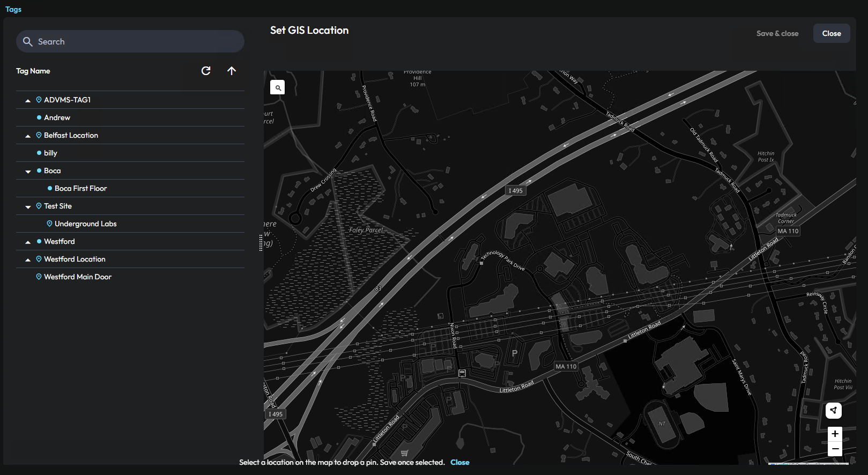Click the MA 110 label near Tadmuck Corner
This screenshot has height=475, width=868.
click(x=788, y=231)
